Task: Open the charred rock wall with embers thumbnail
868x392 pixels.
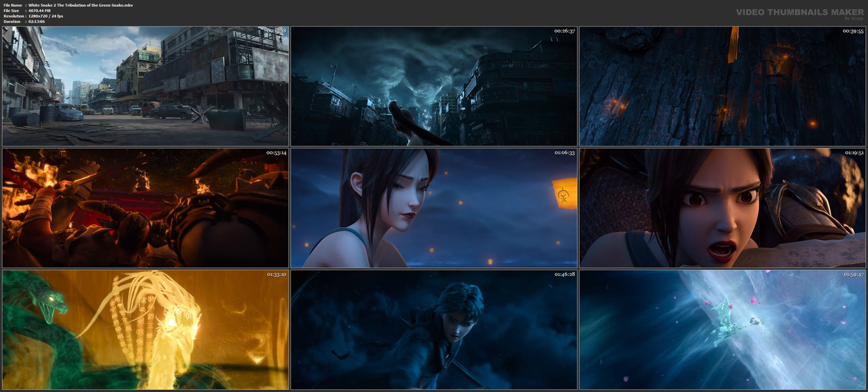Action: coord(722,86)
